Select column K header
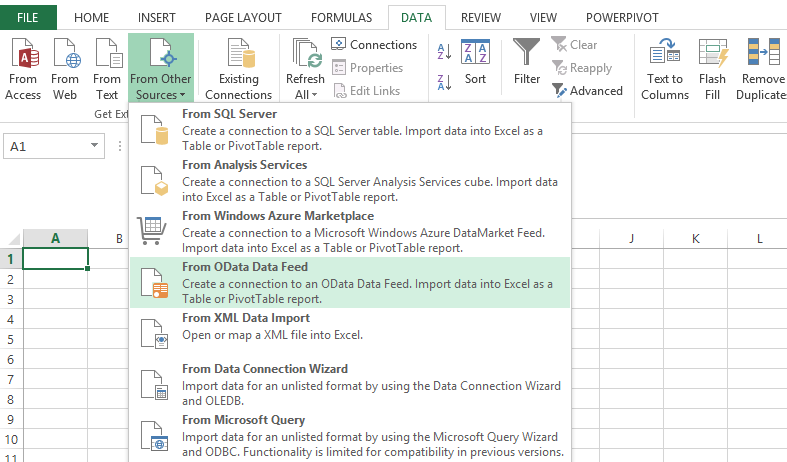Image resolution: width=787 pixels, height=462 pixels. (x=695, y=238)
